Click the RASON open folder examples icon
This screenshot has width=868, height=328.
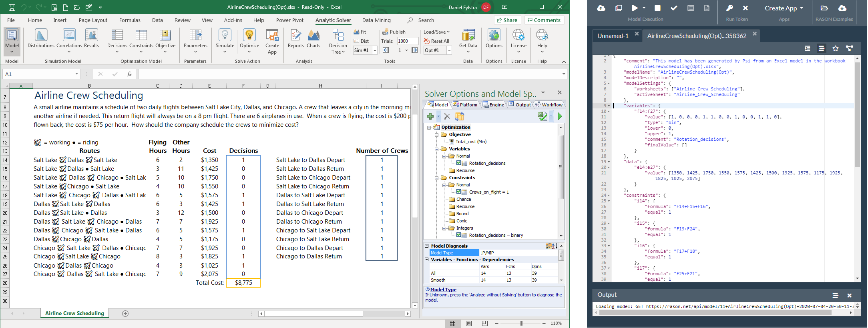pyautogui.click(x=824, y=8)
